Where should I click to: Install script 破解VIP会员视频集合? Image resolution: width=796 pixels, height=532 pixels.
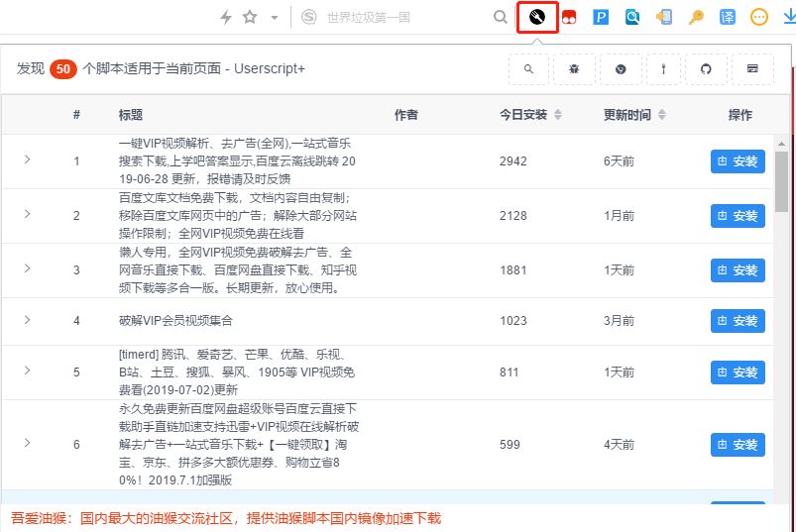pos(738,321)
